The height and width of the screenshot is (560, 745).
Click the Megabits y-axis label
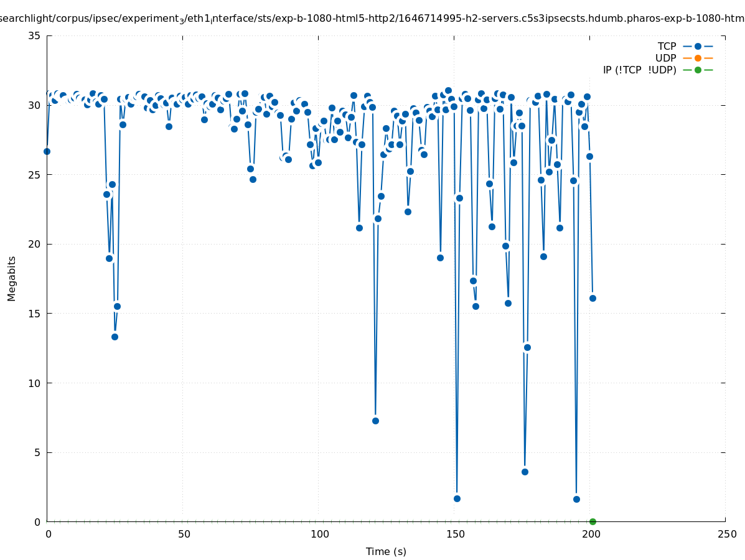click(x=12, y=278)
